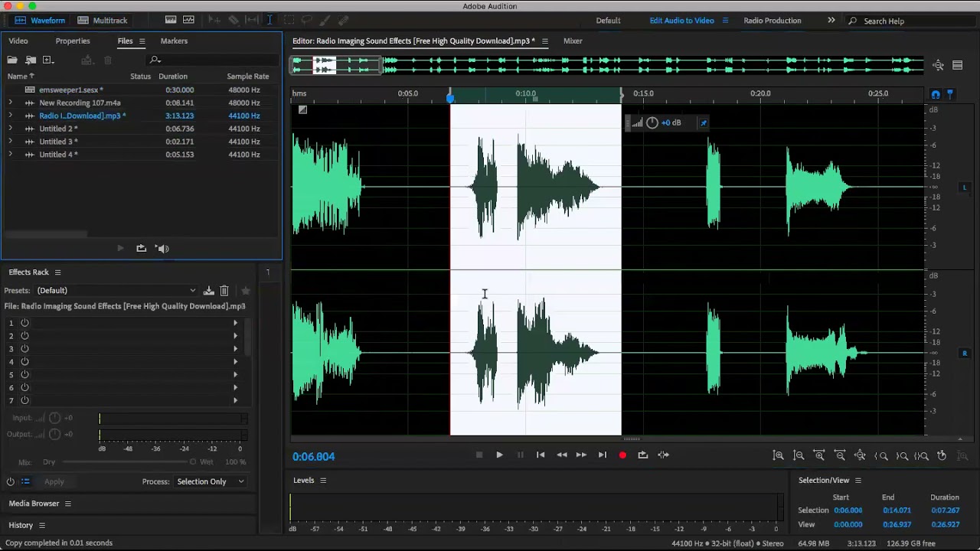Click the Dry/Wet mix slider
This screenshot has width=980, height=551.
point(127,462)
